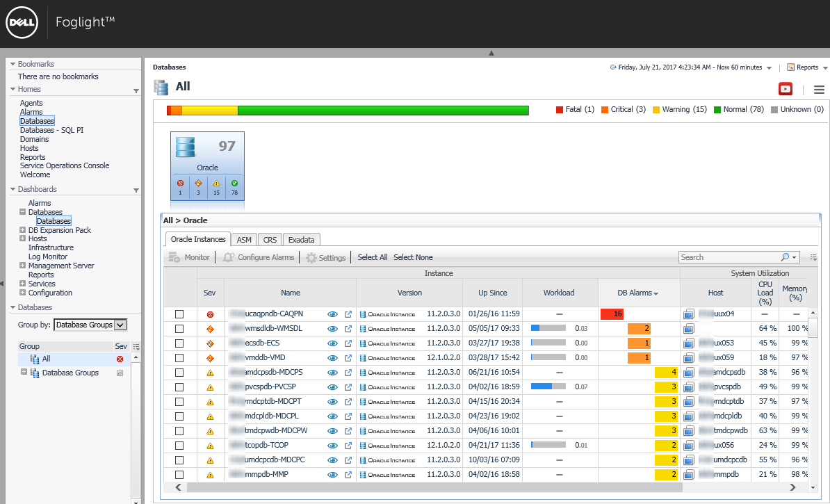Click the Select None button
This screenshot has width=830, height=504.
point(413,257)
